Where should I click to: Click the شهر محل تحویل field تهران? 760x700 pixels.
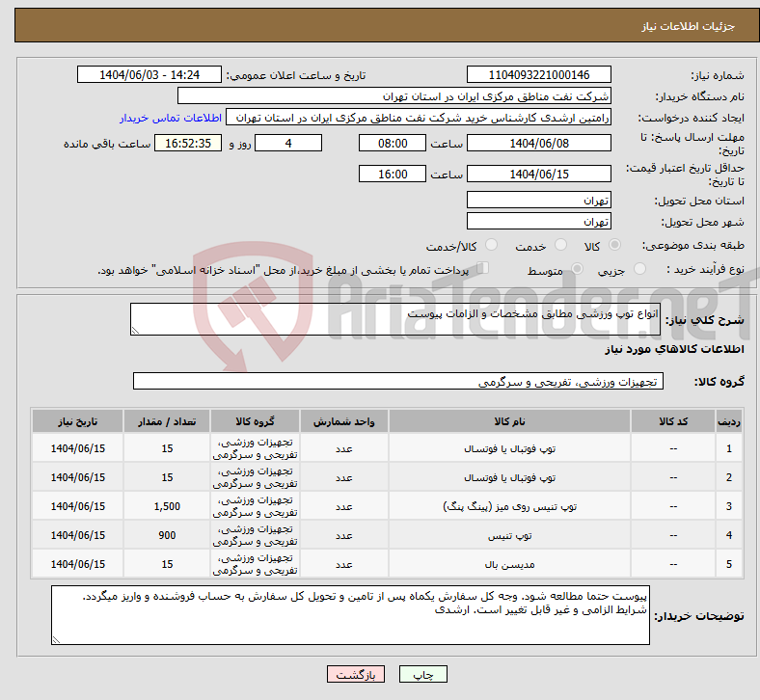tap(538, 222)
